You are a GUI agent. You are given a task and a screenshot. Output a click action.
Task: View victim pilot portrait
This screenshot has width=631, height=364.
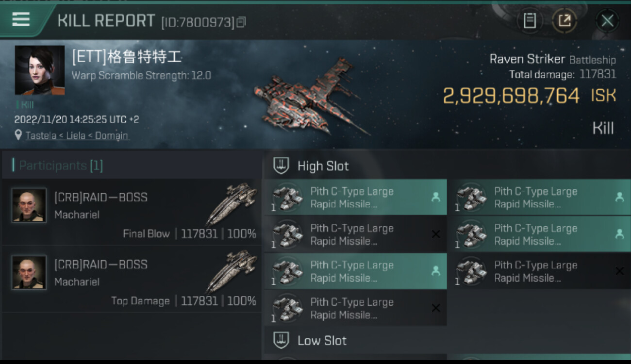click(x=39, y=70)
